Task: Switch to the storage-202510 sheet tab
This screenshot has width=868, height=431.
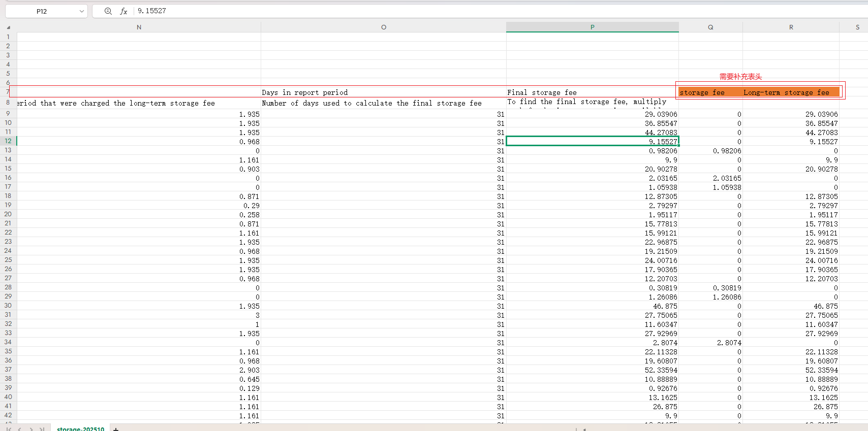Action: click(x=80, y=429)
